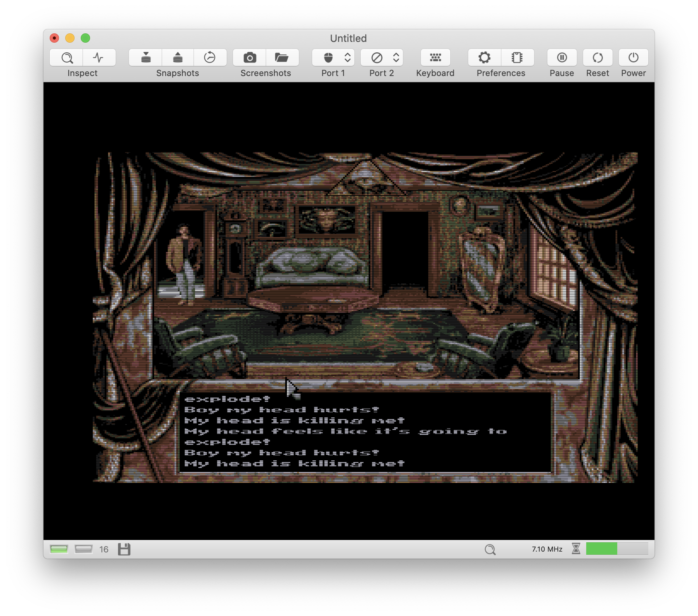Viewport: 698px width, 616px height.
Task: Click the floppy disk icon in status bar
Action: pyautogui.click(x=124, y=549)
